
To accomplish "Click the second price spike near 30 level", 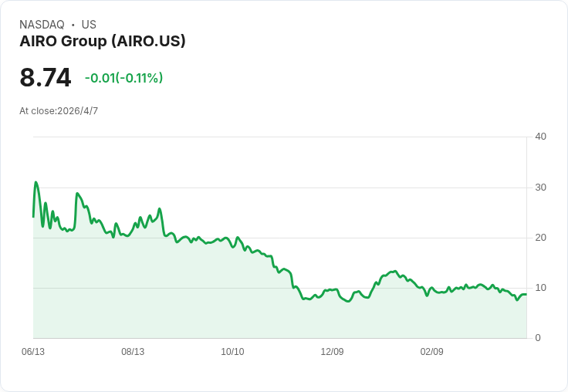I will (x=77, y=194).
